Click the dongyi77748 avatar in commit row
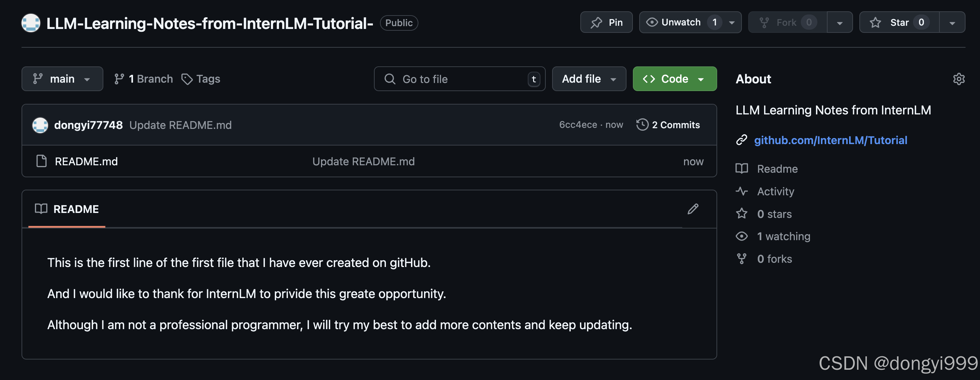This screenshot has width=980, height=380. coord(40,125)
